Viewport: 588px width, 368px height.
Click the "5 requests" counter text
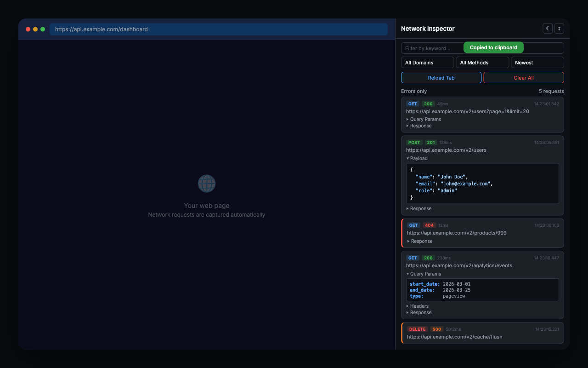point(551,91)
